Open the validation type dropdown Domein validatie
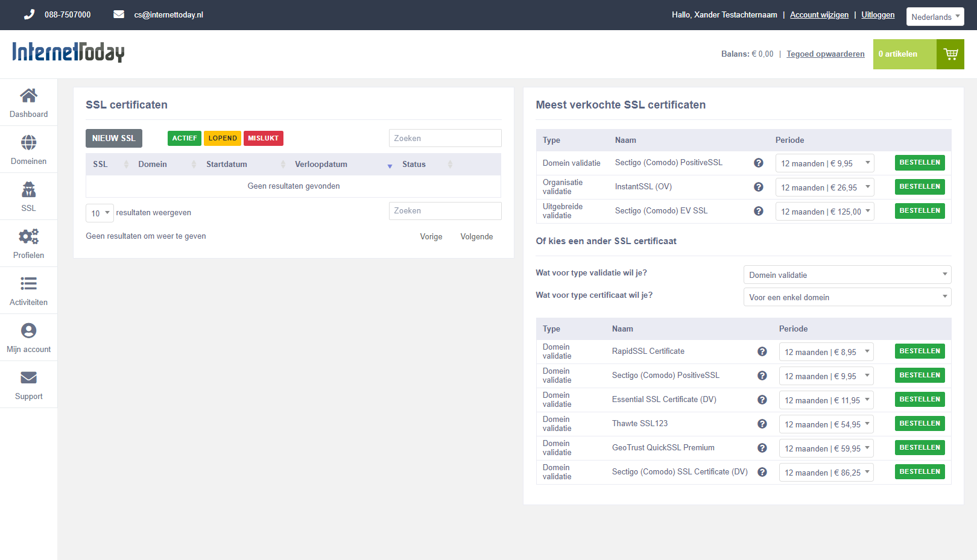The height and width of the screenshot is (560, 977). 847,275
